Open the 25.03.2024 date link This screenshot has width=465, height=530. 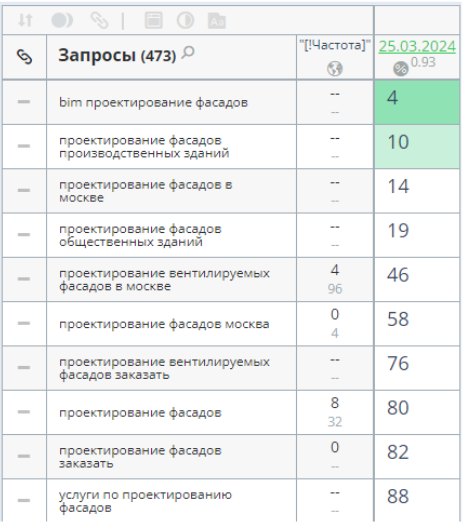417,46
